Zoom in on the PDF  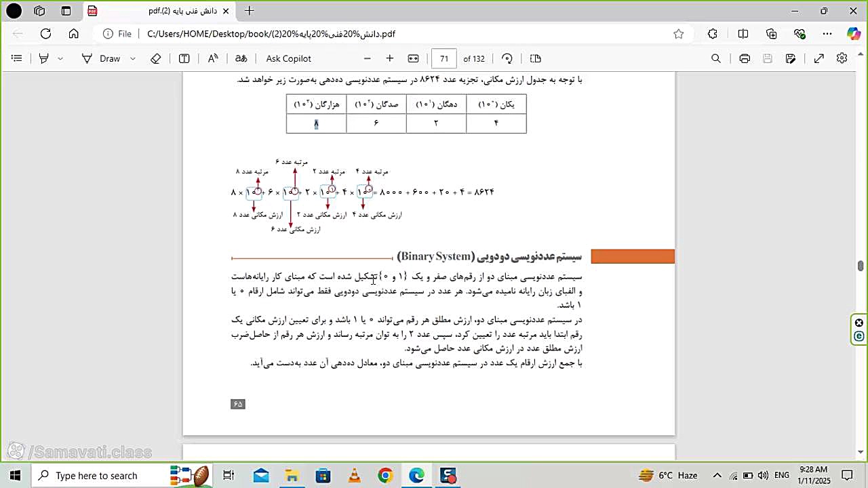[390, 58]
